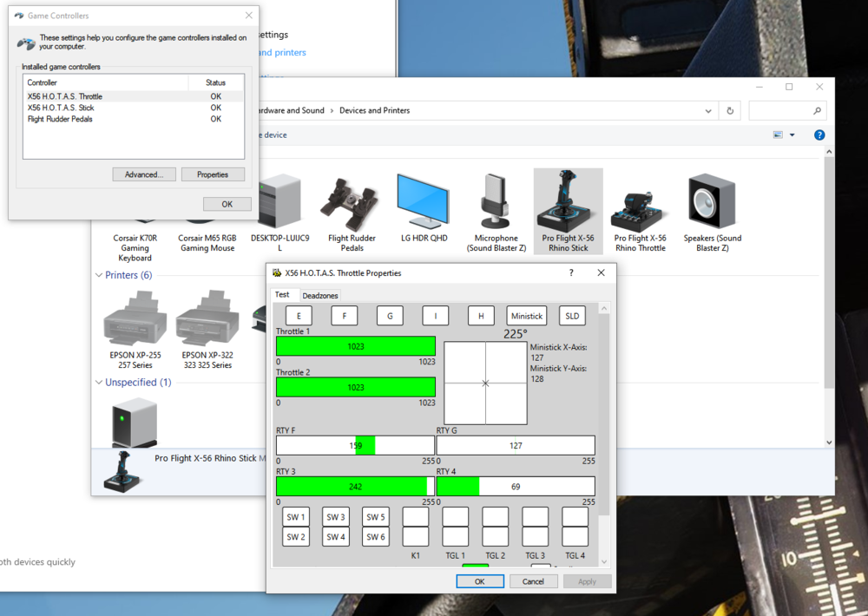Click the blue help question mark icon
This screenshot has width=868, height=616.
tap(819, 135)
